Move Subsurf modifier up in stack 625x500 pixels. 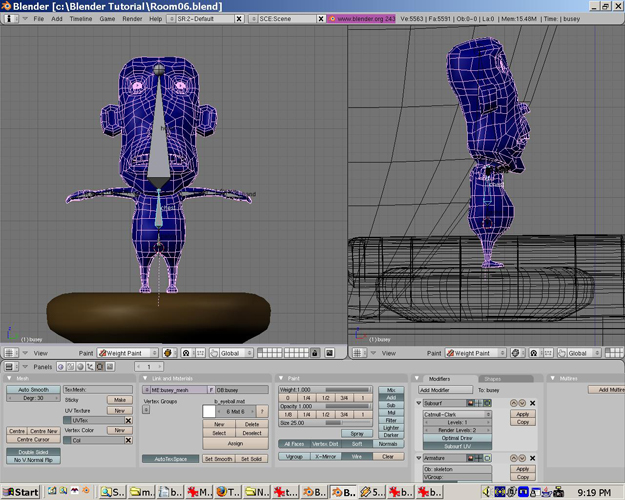coord(513,403)
